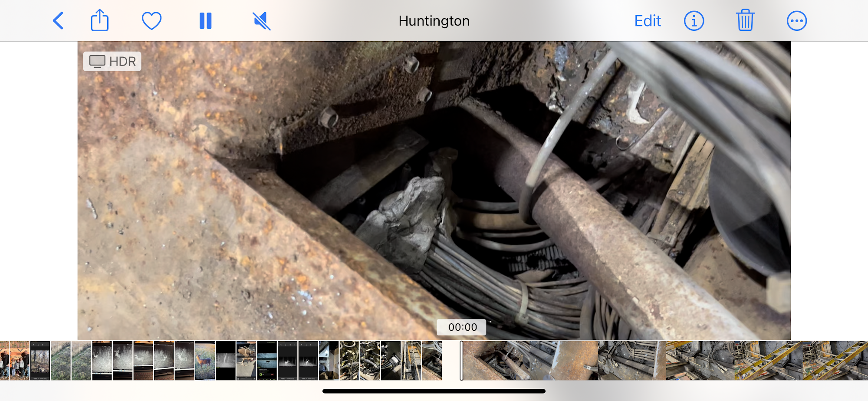Click the Huntington location title
This screenshot has height=401, width=868.
[x=434, y=21]
